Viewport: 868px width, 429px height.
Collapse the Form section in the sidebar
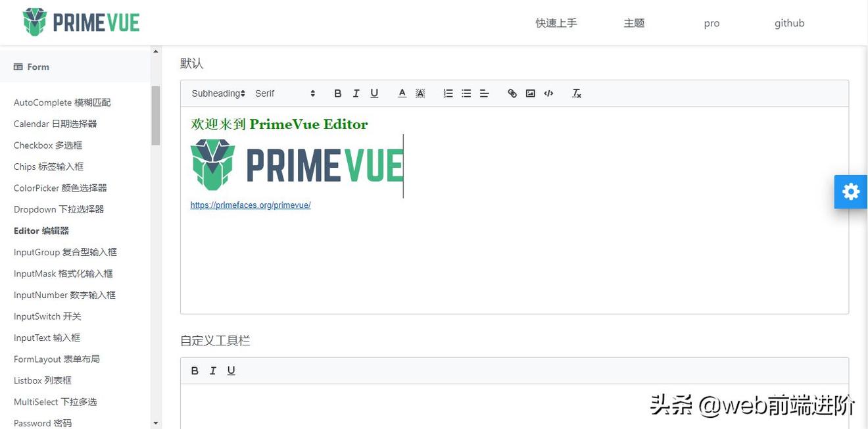31,66
